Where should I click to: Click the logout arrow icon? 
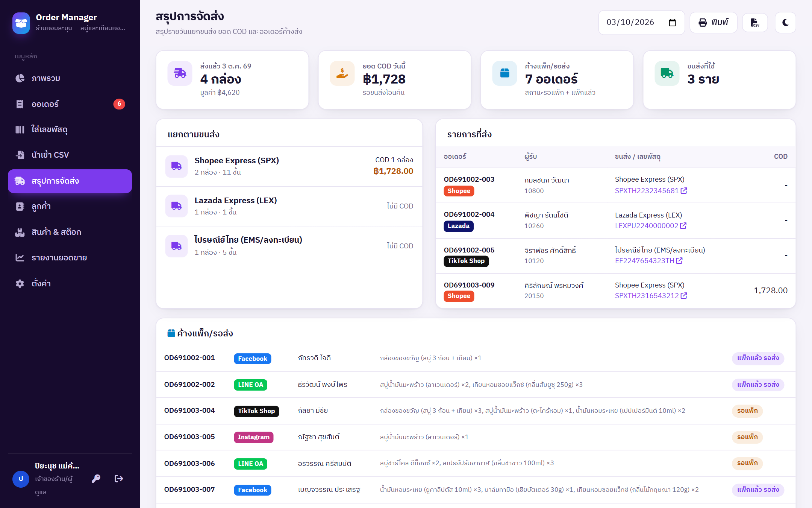coord(119,479)
